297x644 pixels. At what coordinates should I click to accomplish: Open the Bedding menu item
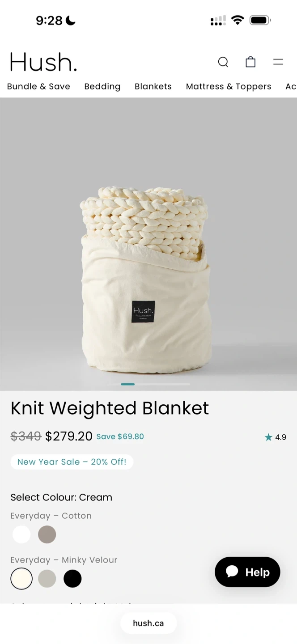click(102, 86)
